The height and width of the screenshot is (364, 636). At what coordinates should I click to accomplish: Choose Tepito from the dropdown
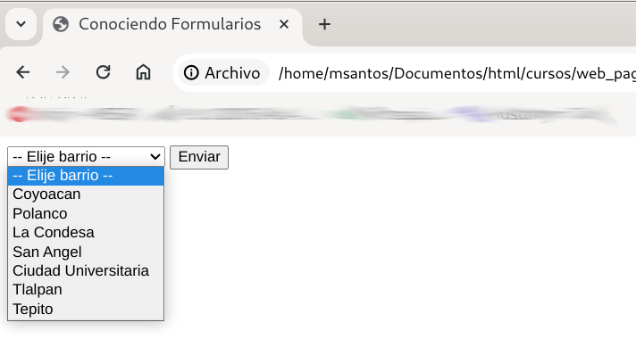pos(86,309)
